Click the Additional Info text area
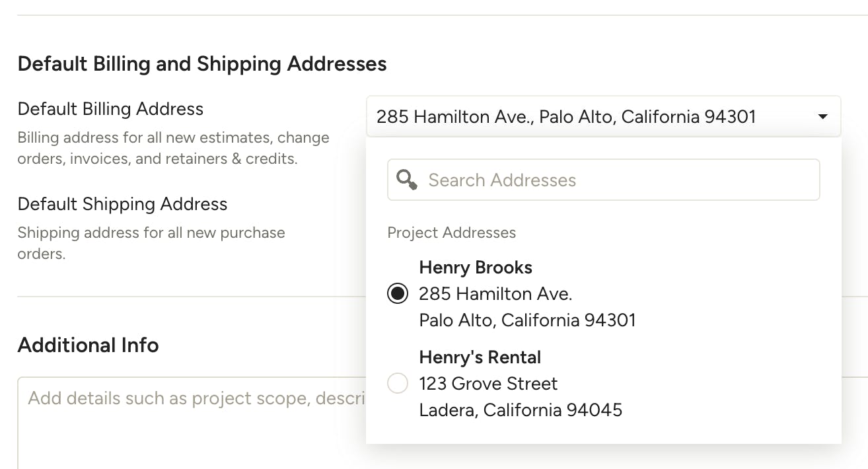Image resolution: width=868 pixels, height=469 pixels. click(192, 423)
